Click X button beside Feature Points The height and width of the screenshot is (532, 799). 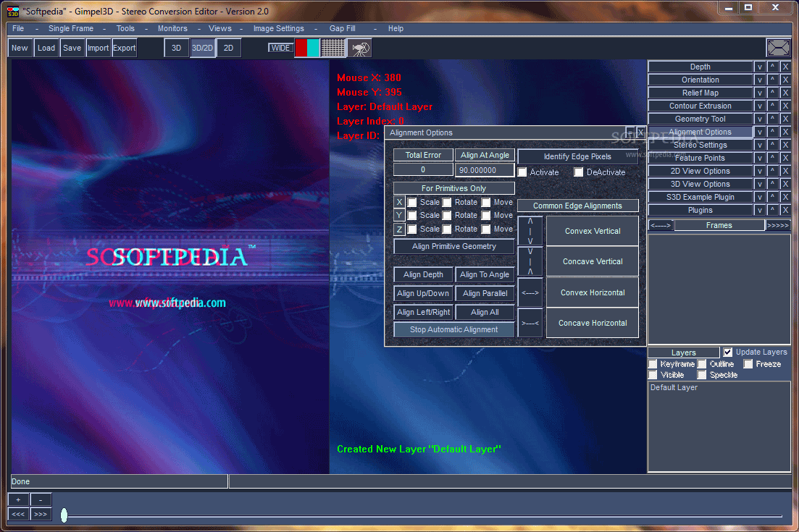pos(785,158)
